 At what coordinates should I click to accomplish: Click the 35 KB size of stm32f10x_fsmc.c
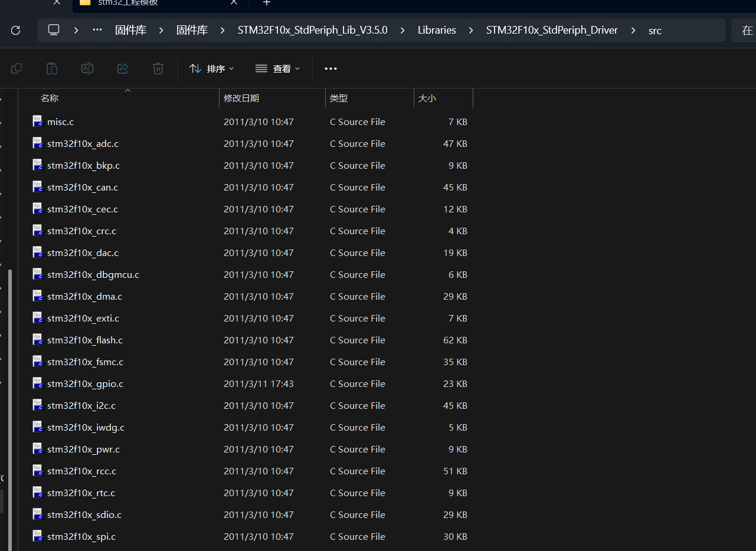(x=455, y=362)
